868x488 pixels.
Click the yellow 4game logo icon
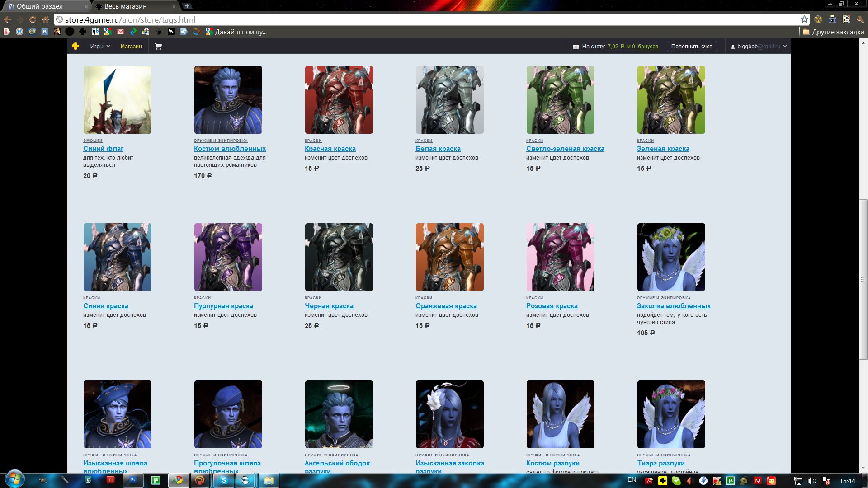(x=75, y=47)
